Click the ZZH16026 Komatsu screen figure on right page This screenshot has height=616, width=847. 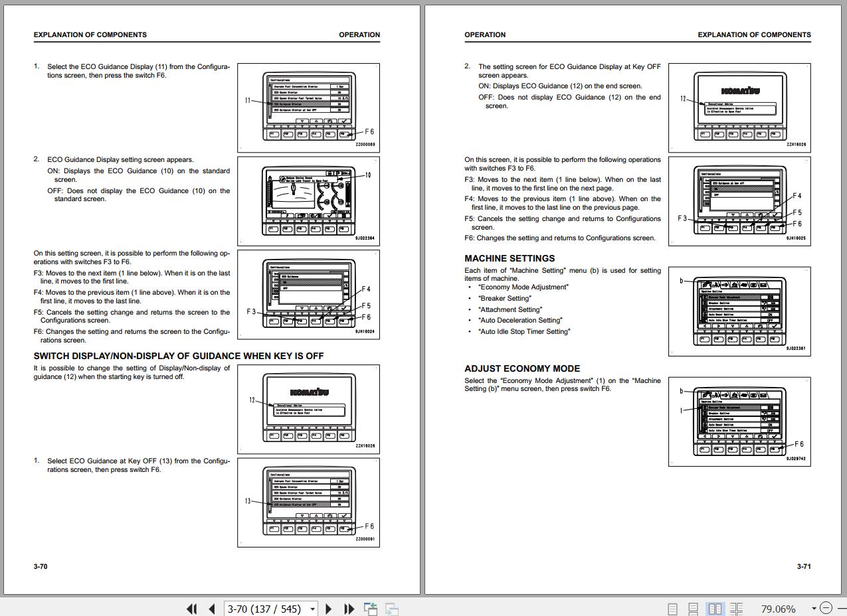coord(739,108)
